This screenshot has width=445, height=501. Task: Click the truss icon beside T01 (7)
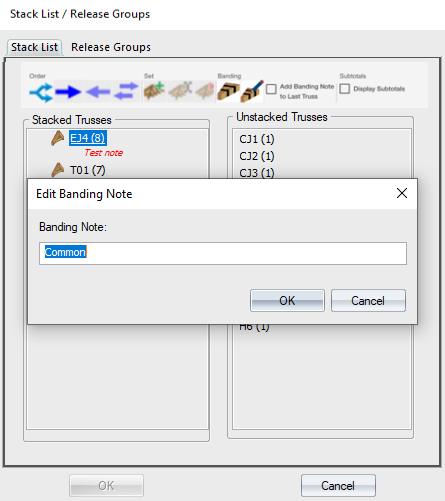coord(58,170)
